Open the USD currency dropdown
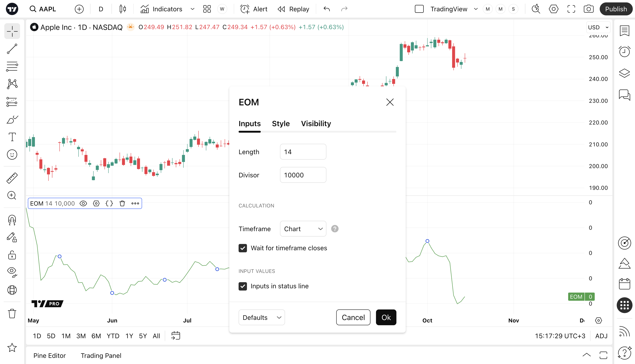The image size is (635, 364). click(598, 27)
